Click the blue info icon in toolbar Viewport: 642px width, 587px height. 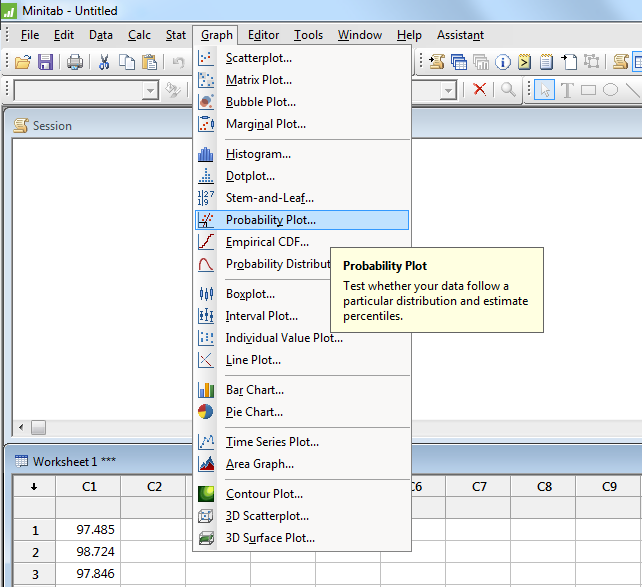(503, 62)
